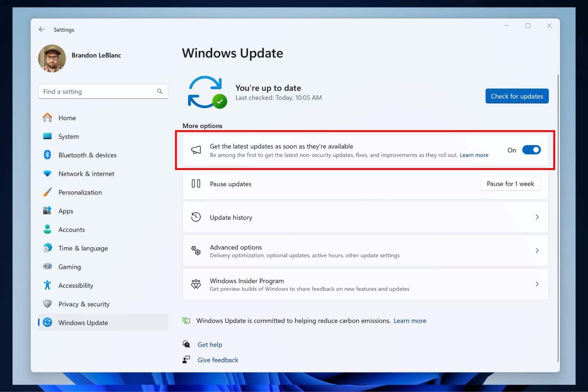Viewport: 588px width, 392px height.
Task: Click the Check for updates button
Action: (517, 96)
